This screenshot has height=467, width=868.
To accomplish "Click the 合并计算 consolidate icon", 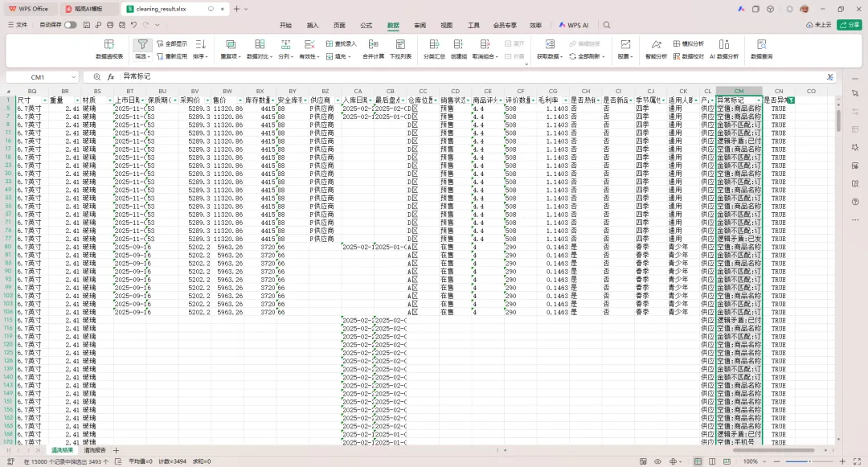I will (x=373, y=44).
